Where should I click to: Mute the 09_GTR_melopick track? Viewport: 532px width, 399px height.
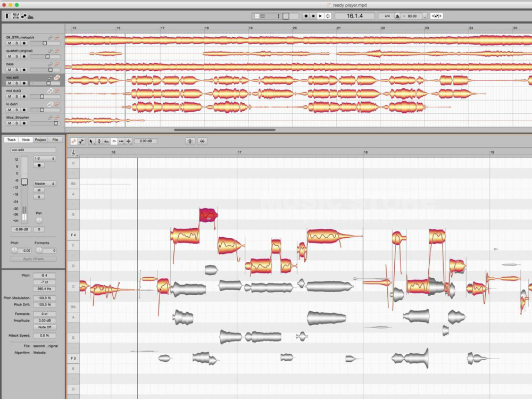tap(10, 43)
